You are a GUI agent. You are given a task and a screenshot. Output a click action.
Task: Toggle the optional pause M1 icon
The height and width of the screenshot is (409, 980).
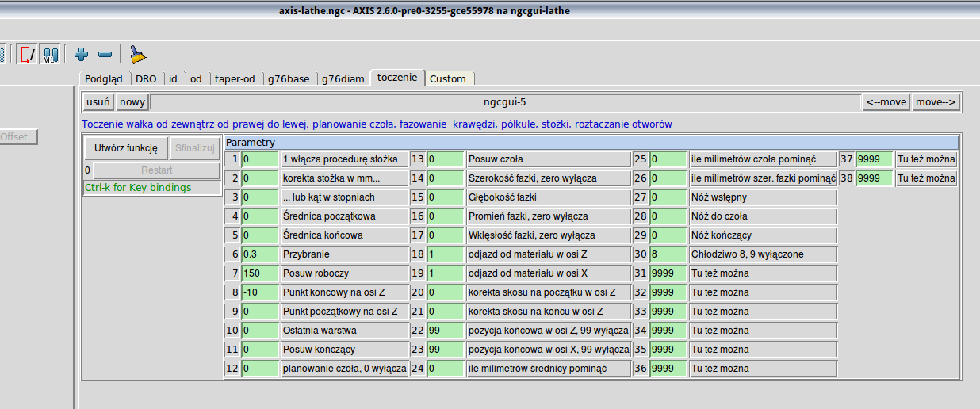point(50,55)
